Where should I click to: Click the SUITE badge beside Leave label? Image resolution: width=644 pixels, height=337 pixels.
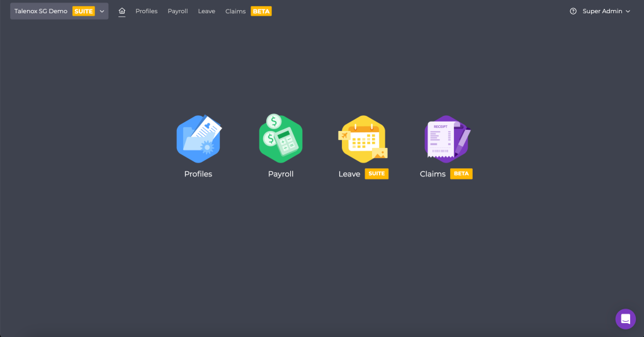point(376,174)
